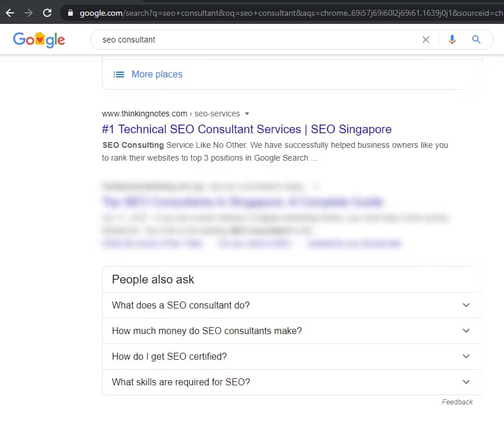Click the list icon beside More places
Viewport: 504px width, 422px height.
click(119, 75)
